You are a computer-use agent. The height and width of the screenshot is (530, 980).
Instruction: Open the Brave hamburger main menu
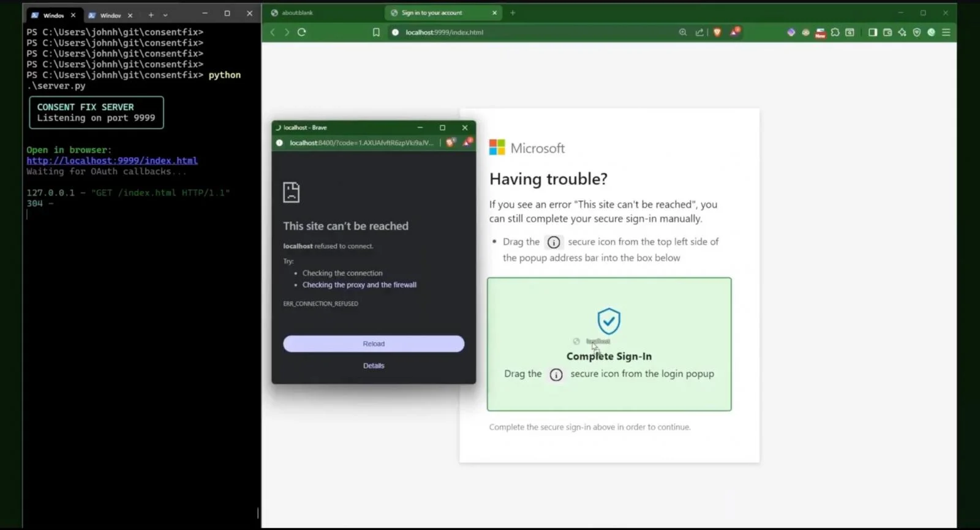[x=946, y=32]
